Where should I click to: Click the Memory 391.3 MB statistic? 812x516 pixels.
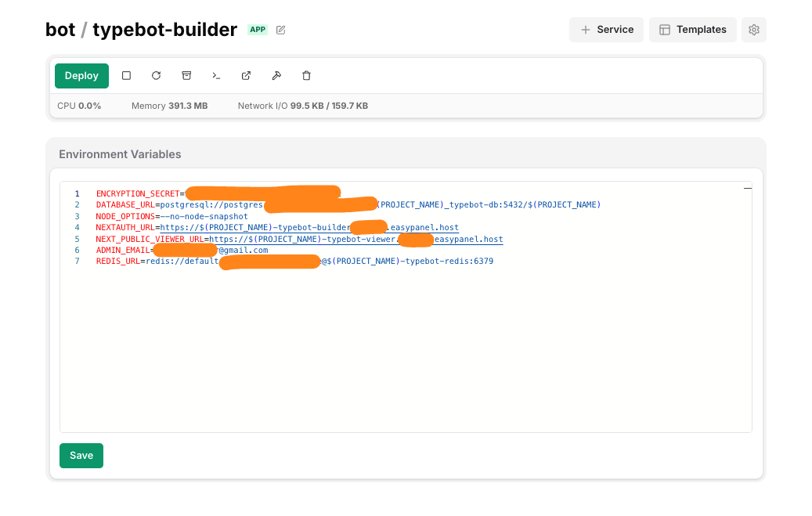click(x=169, y=106)
